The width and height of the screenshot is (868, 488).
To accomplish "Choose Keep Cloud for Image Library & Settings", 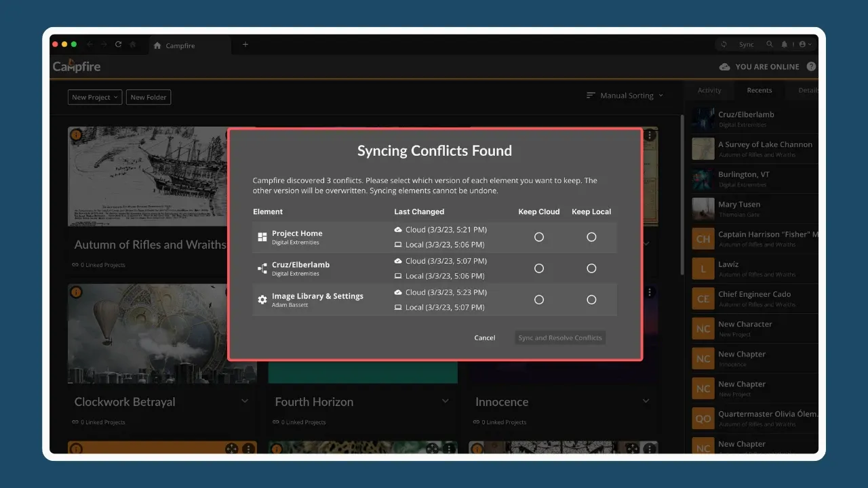I will coord(539,300).
